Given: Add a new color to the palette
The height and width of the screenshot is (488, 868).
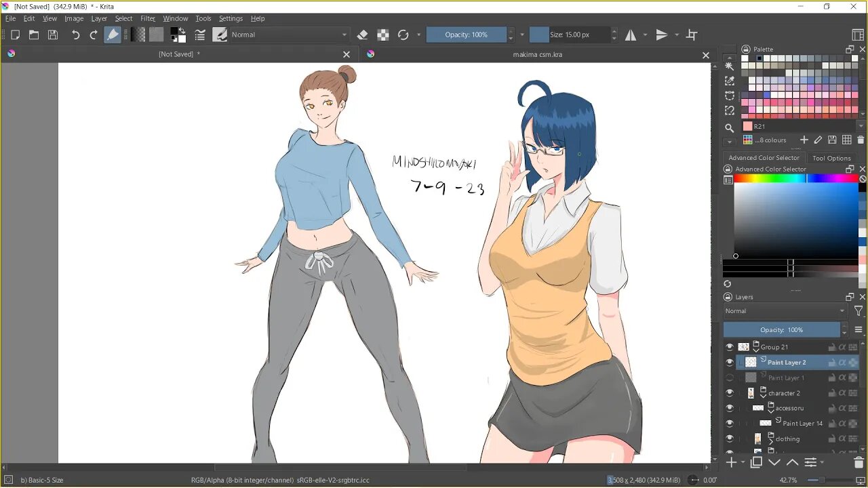Looking at the screenshot, I should (804, 140).
